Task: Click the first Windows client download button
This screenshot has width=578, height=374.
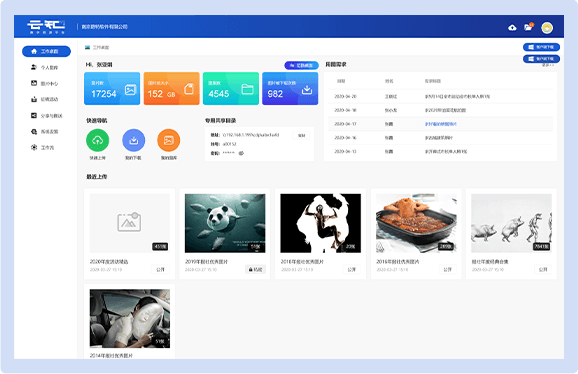Action: [x=542, y=47]
